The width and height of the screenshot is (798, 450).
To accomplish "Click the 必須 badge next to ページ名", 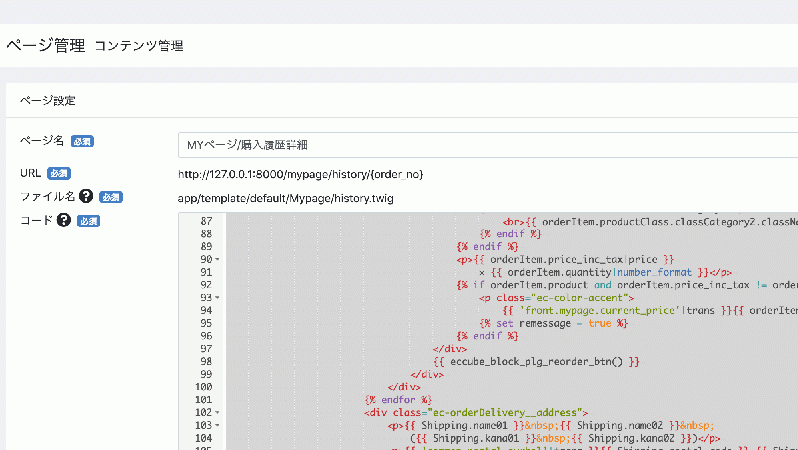I will [82, 142].
